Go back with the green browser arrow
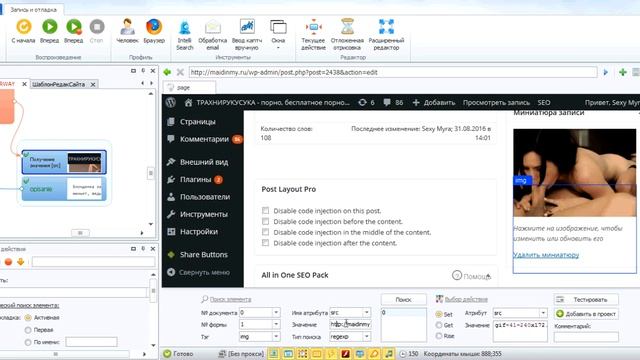Screen dimensions: 640x360 click(x=167, y=72)
